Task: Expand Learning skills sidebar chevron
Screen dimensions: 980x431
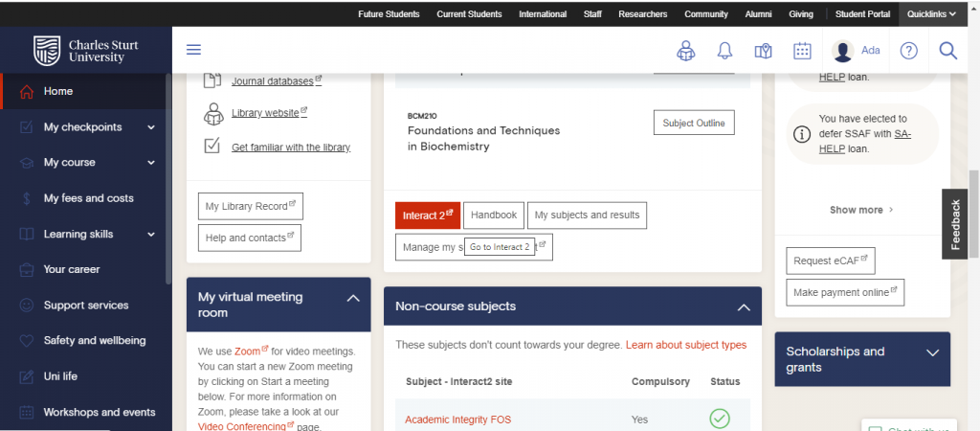Action: (150, 234)
